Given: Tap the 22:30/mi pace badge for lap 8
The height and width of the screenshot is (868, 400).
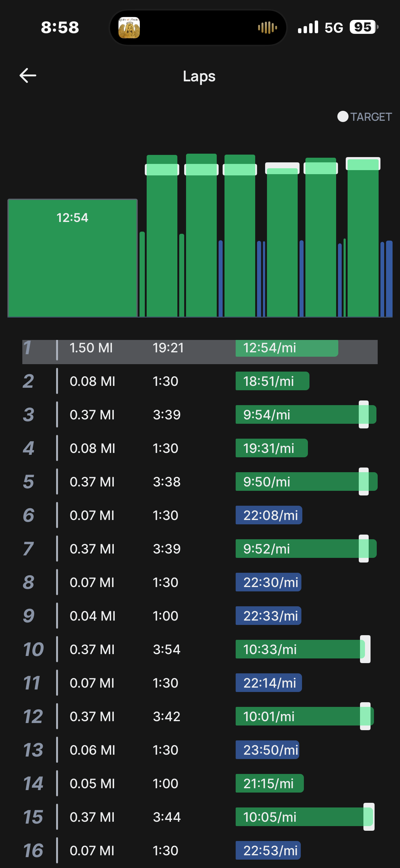Looking at the screenshot, I should (268, 582).
